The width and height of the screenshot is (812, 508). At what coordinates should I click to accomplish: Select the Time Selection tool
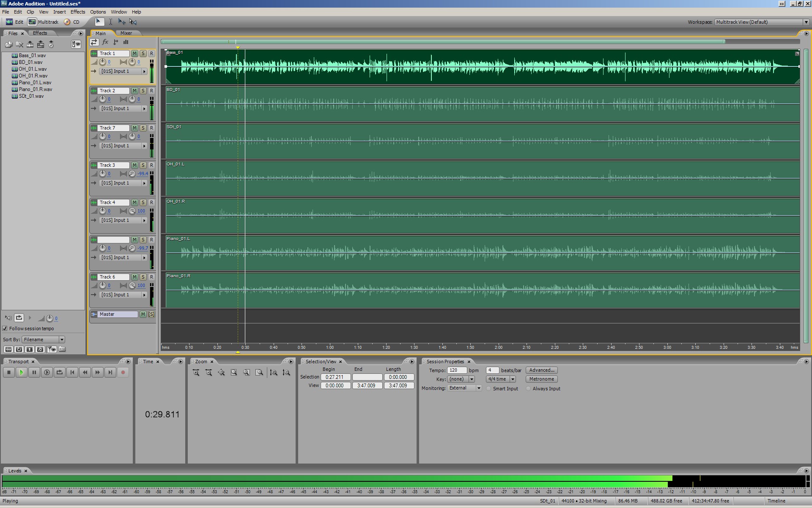point(110,22)
